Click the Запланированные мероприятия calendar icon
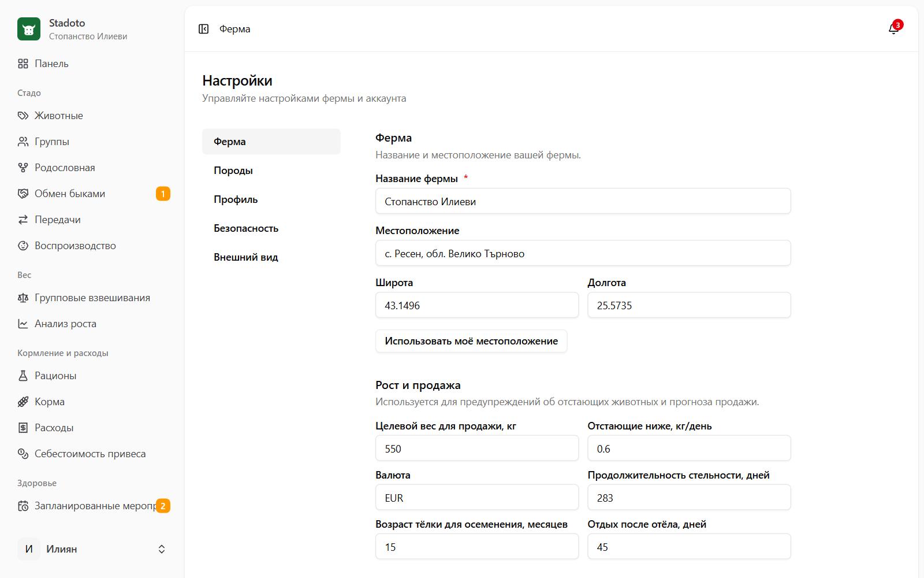 point(23,506)
